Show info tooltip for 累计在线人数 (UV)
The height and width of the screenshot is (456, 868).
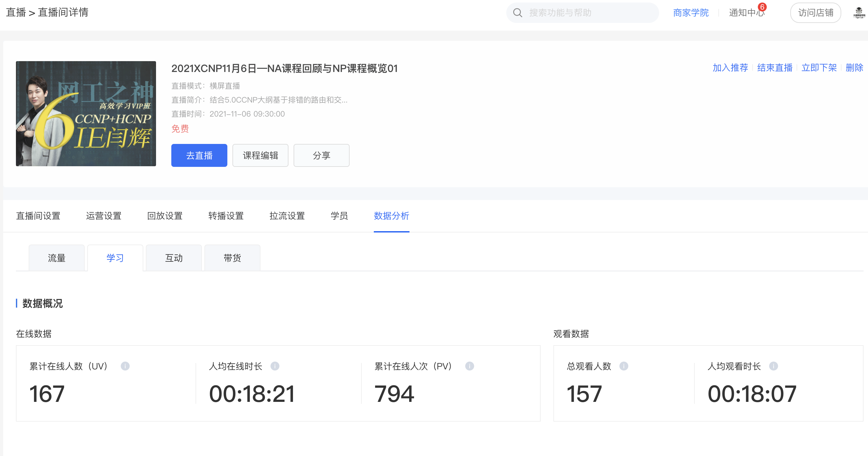125,366
